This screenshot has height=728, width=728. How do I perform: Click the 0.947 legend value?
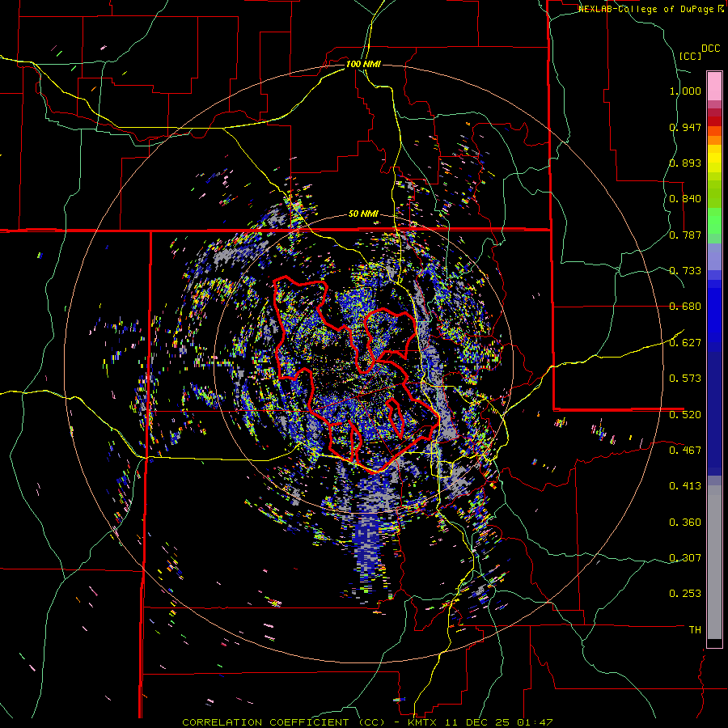point(685,127)
